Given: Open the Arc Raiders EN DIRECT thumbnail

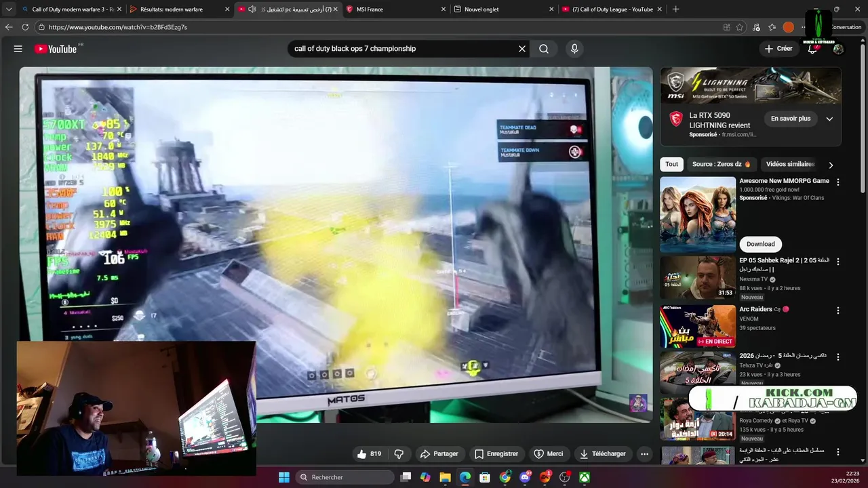Looking at the screenshot, I should click(x=698, y=326).
